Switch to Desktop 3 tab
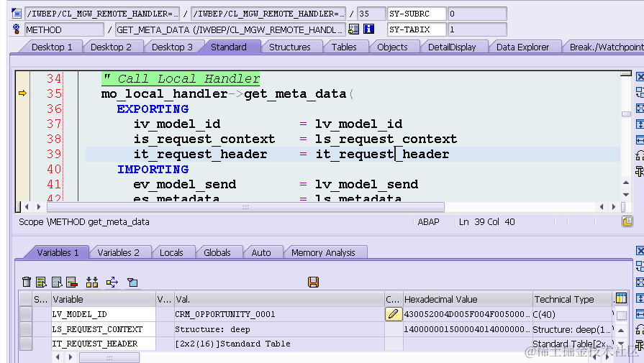Viewport: 644px width, 363px height. click(172, 47)
